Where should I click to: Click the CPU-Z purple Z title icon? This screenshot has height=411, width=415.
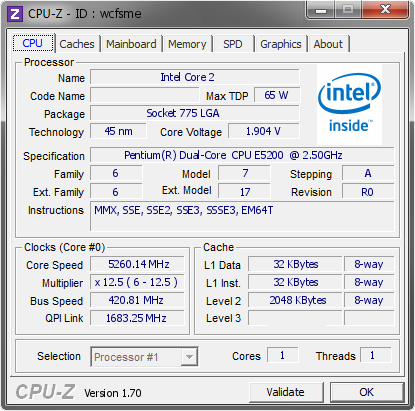[15, 14]
